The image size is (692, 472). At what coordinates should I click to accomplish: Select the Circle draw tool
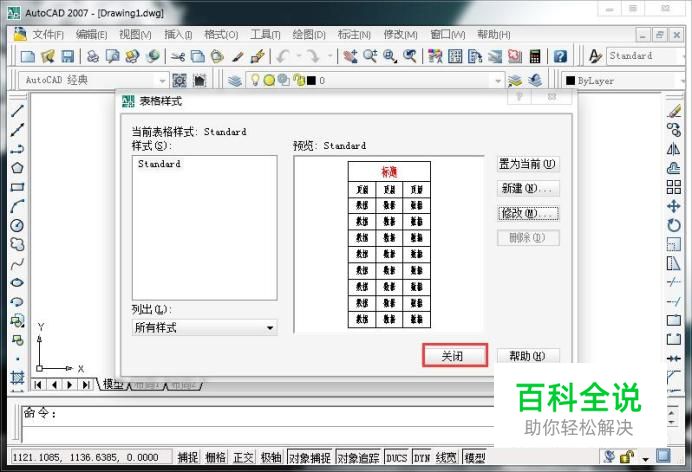point(17,225)
